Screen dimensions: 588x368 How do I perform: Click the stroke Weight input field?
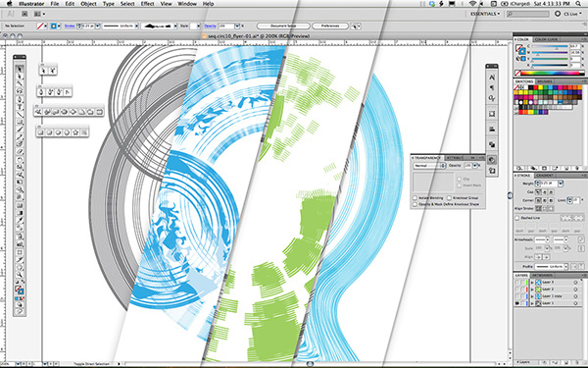point(550,184)
